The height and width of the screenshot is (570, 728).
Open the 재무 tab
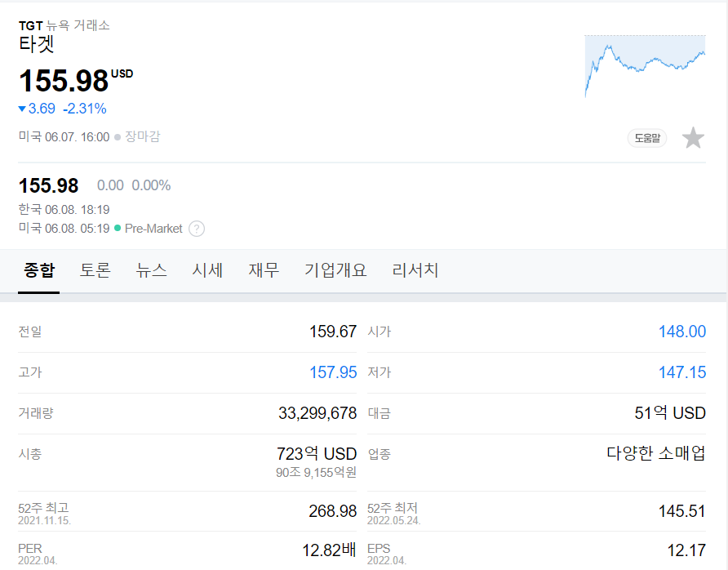pyautogui.click(x=264, y=270)
